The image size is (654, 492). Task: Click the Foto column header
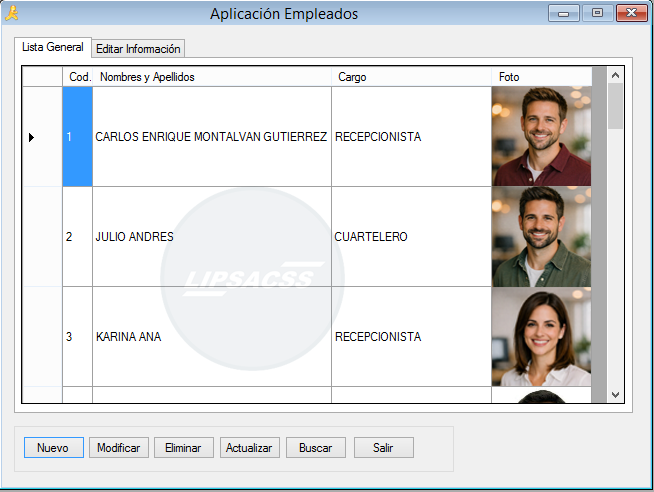541,77
